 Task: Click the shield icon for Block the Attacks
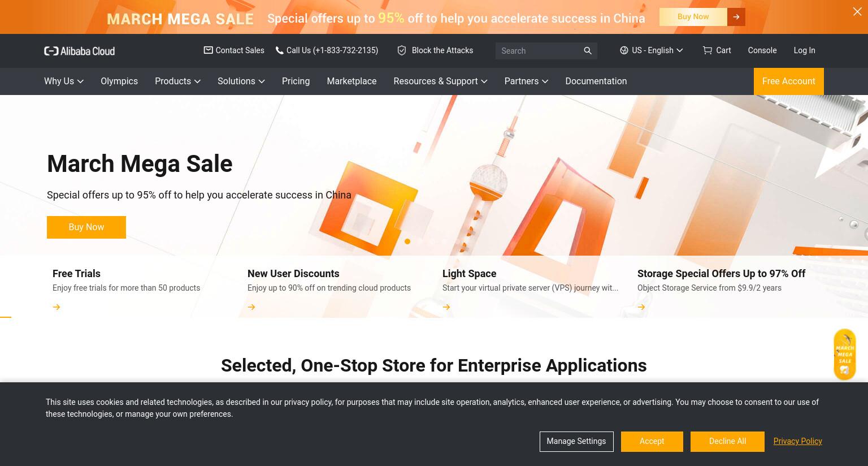click(402, 50)
